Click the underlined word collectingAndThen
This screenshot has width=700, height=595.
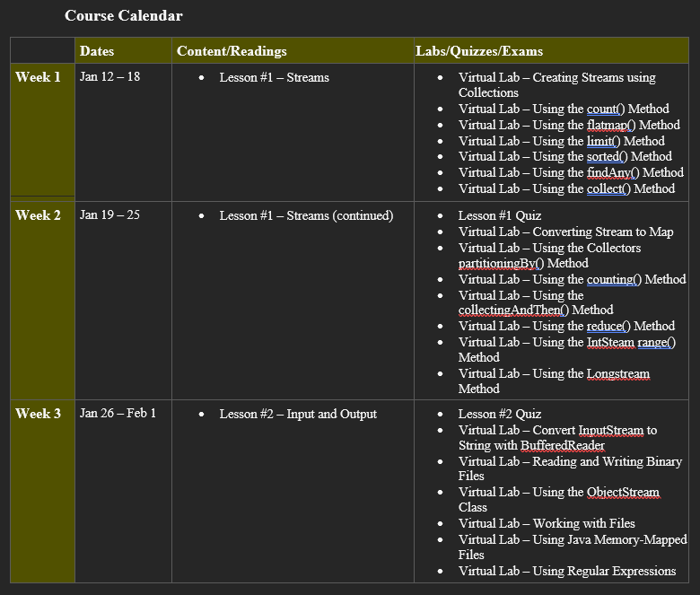click(508, 310)
